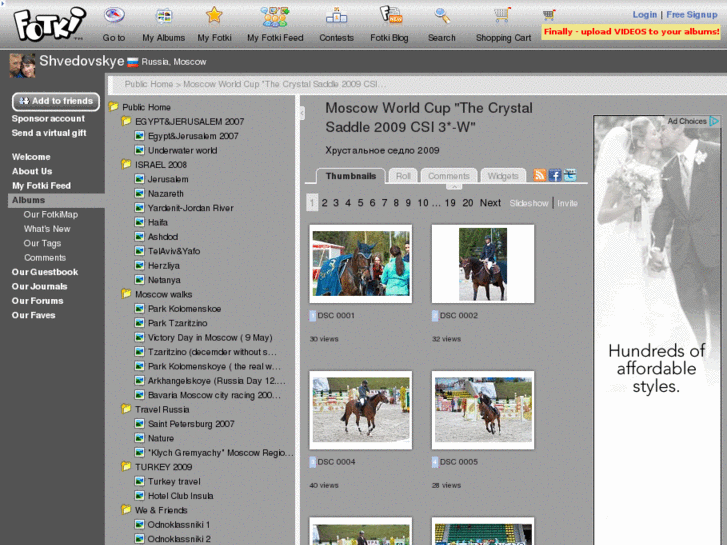The height and width of the screenshot is (545, 727).
Task: Click the Shvedovskye profile avatar
Action: [x=22, y=65]
